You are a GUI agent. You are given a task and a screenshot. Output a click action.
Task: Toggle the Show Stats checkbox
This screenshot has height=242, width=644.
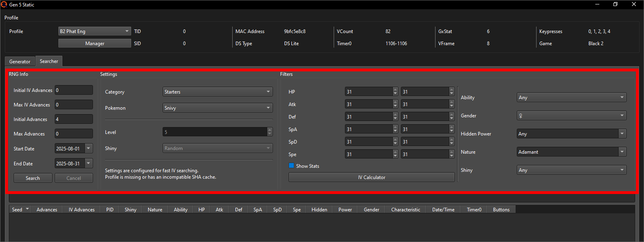tap(291, 166)
